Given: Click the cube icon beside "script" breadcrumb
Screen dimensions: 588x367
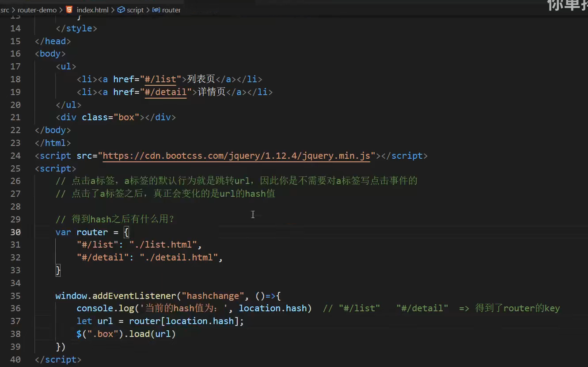Looking at the screenshot, I should tap(121, 10).
